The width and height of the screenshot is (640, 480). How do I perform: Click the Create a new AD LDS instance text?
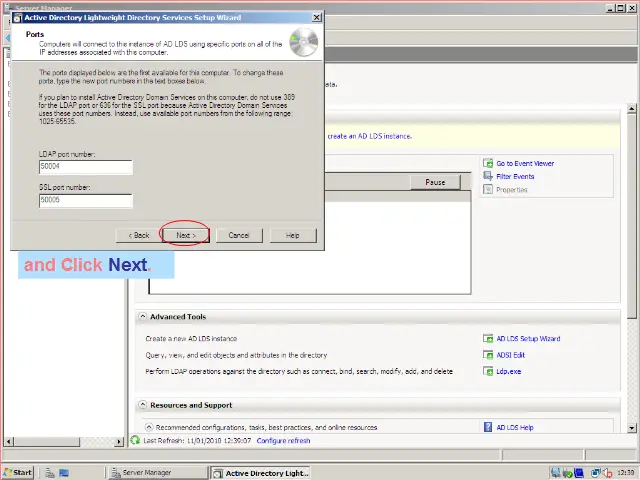[x=191, y=339]
